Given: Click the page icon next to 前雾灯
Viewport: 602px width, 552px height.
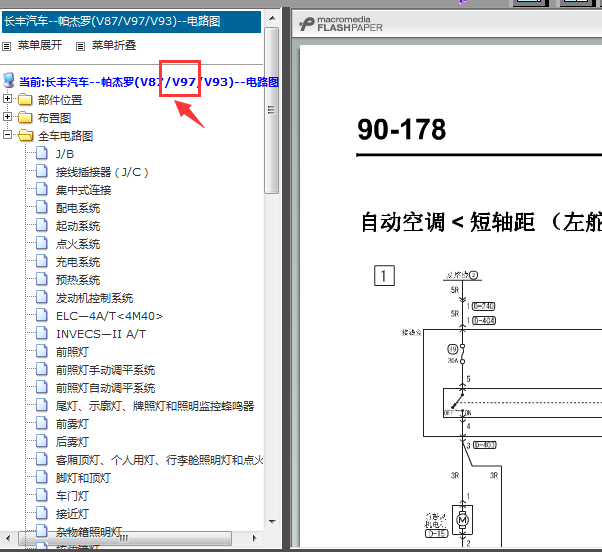Looking at the screenshot, I should click(x=42, y=423).
